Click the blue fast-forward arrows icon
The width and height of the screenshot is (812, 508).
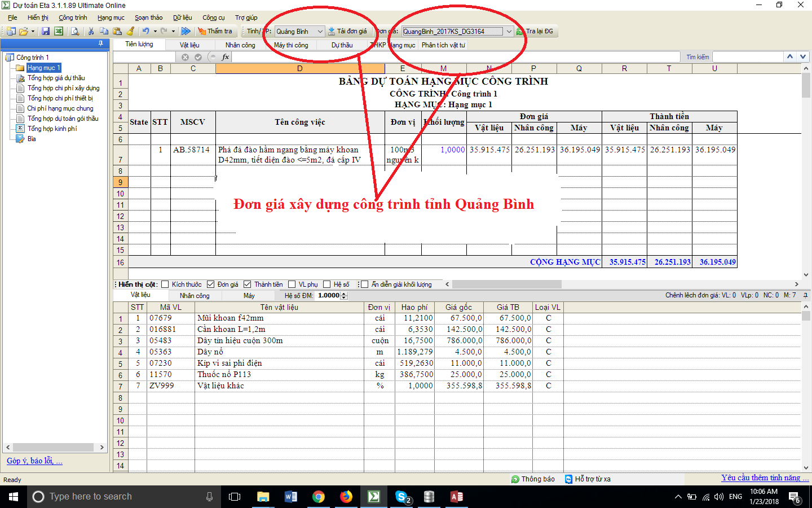[186, 32]
